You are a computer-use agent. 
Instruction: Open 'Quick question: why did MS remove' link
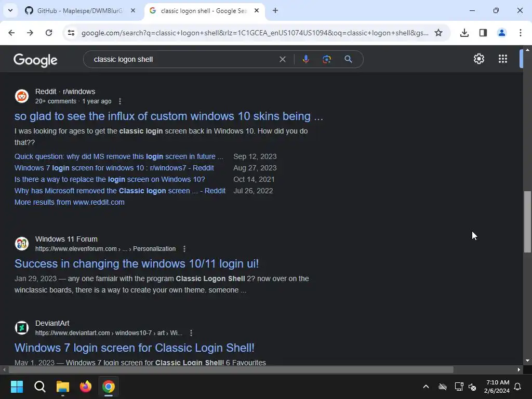(x=119, y=157)
